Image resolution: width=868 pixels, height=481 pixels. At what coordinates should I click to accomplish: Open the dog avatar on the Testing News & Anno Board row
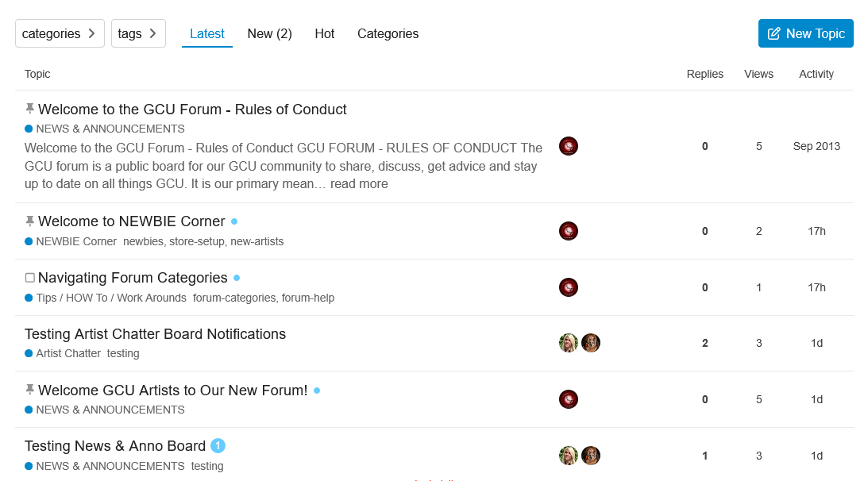click(x=591, y=456)
